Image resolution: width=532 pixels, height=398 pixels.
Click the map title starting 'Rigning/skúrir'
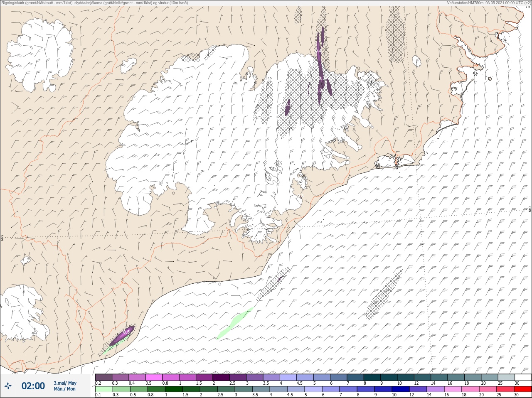(94, 3)
